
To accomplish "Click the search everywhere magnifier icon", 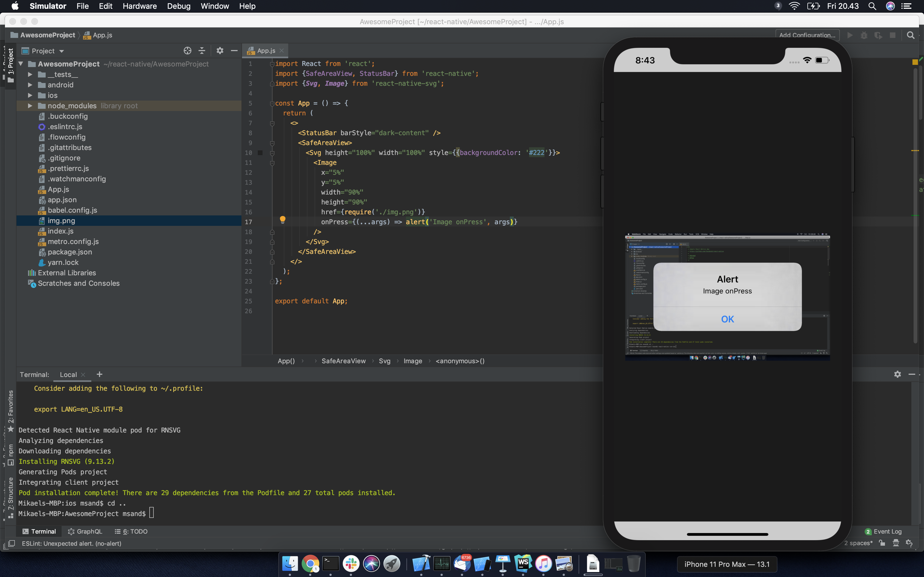I will [910, 35].
